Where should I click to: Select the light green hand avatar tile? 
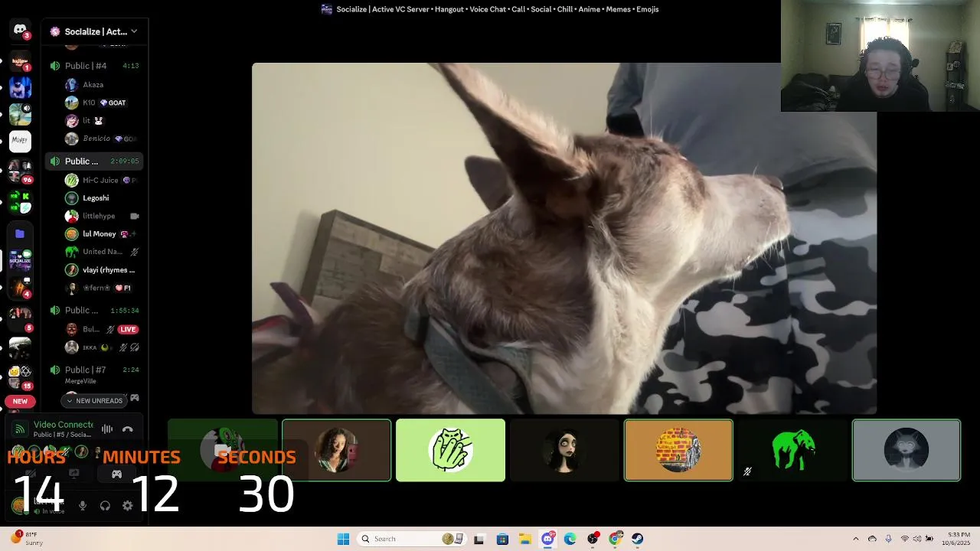tap(450, 450)
